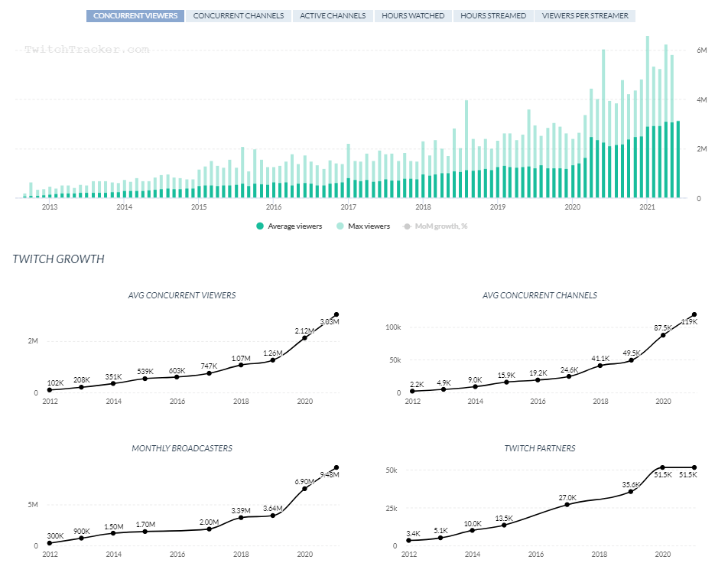Click the grey MoM growth legend marker
Image resolution: width=728 pixels, height=576 pixels.
tap(407, 226)
